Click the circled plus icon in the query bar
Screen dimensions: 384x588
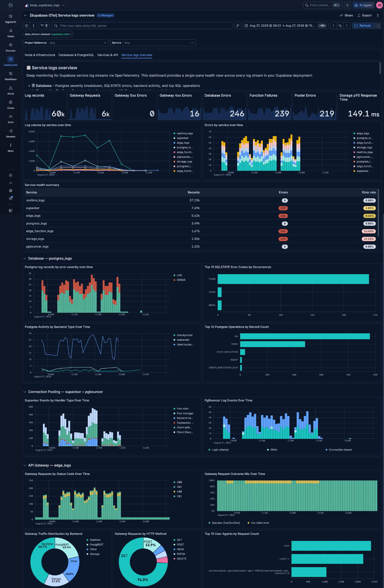[27, 26]
